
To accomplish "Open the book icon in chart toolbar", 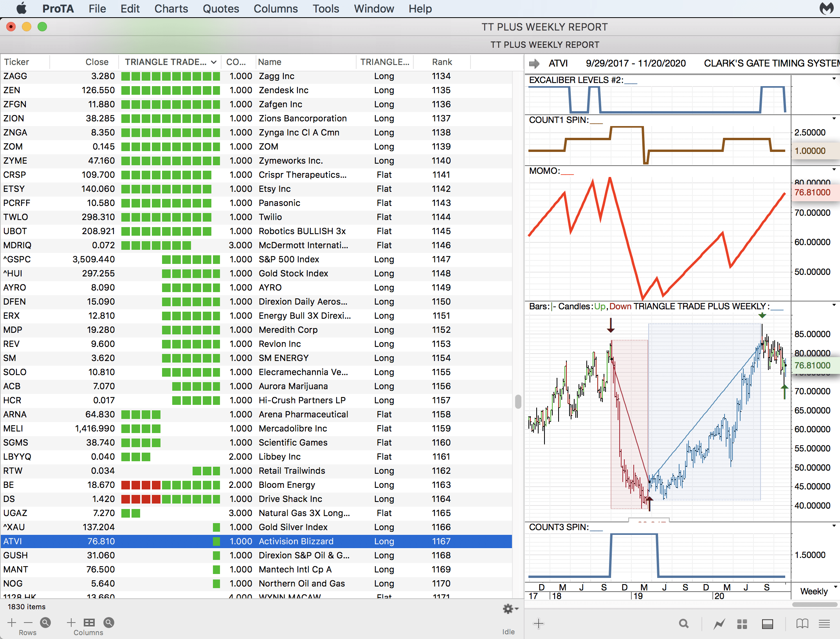I will tap(802, 624).
